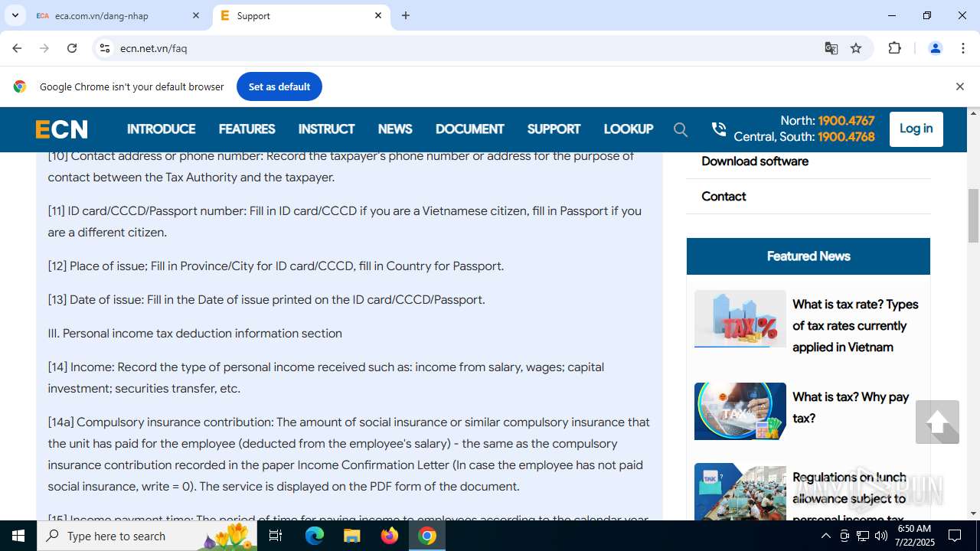Open network settings tray icon
980x551 pixels.
[x=863, y=536]
